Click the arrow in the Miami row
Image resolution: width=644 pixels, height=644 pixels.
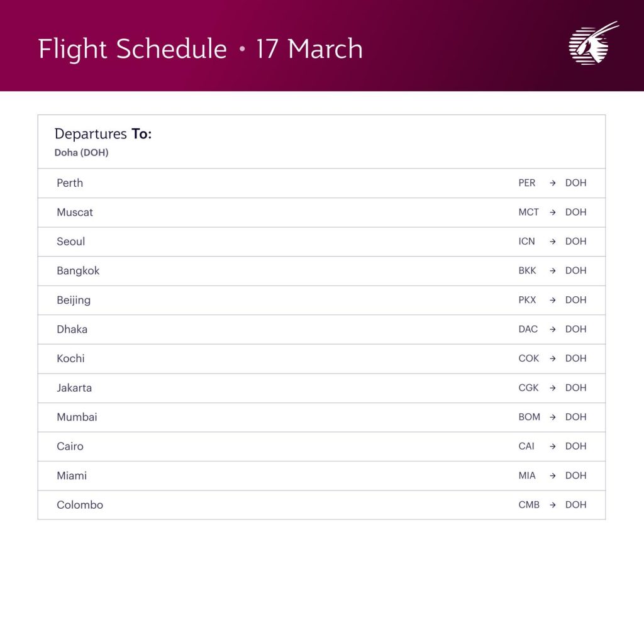click(553, 476)
